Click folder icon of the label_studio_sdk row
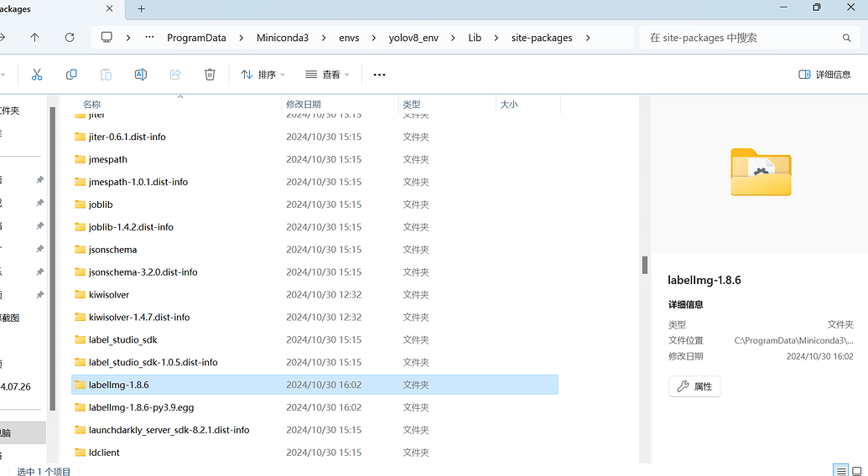 pyautogui.click(x=80, y=339)
